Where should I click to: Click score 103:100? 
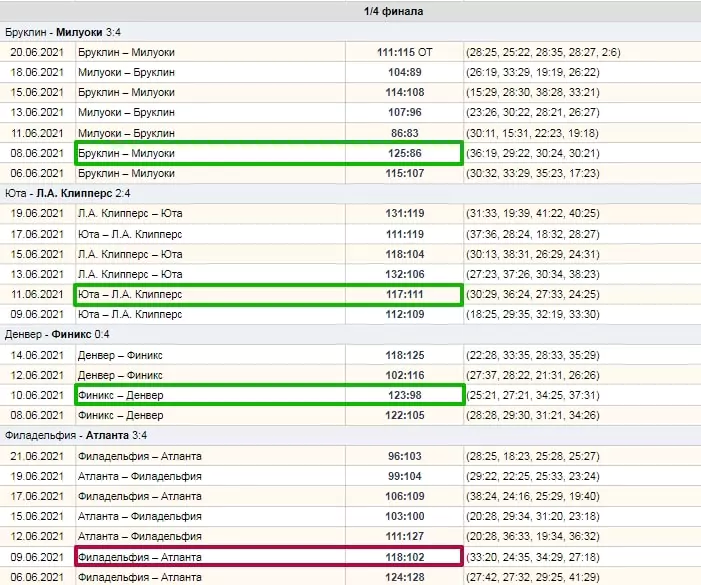(x=405, y=517)
